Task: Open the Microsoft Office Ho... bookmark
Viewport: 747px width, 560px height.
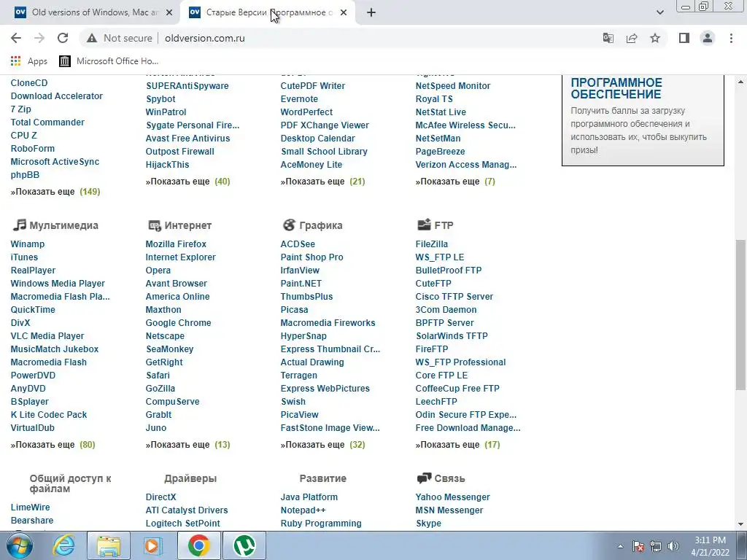Action: [109, 61]
